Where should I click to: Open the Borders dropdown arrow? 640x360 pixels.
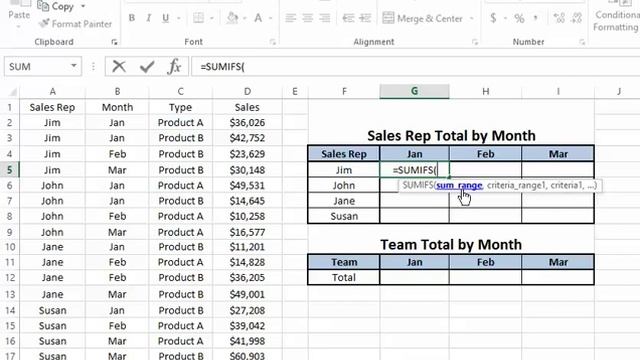211,18
